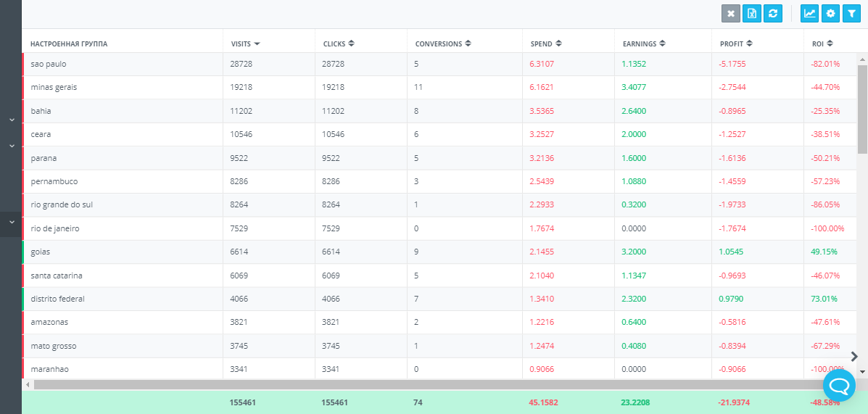Image resolution: width=868 pixels, height=414 pixels.
Task: Click total visits value 155461 in Visits column
Action: point(243,403)
